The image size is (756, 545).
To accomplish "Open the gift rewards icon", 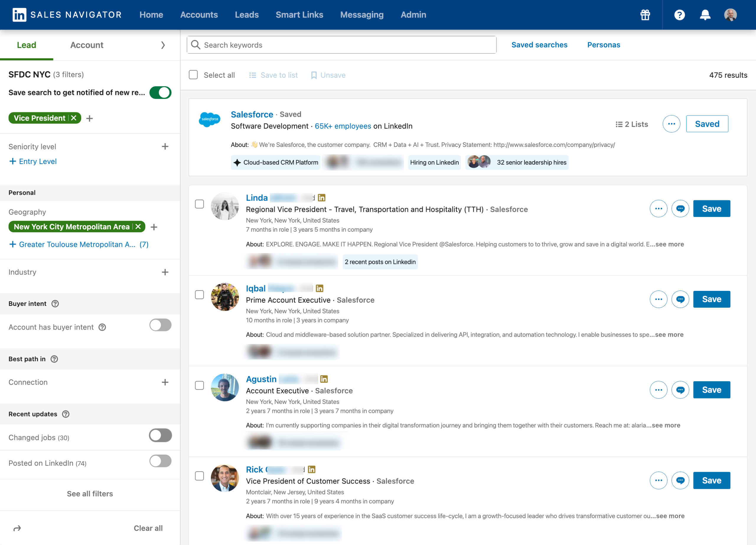I will pos(645,15).
